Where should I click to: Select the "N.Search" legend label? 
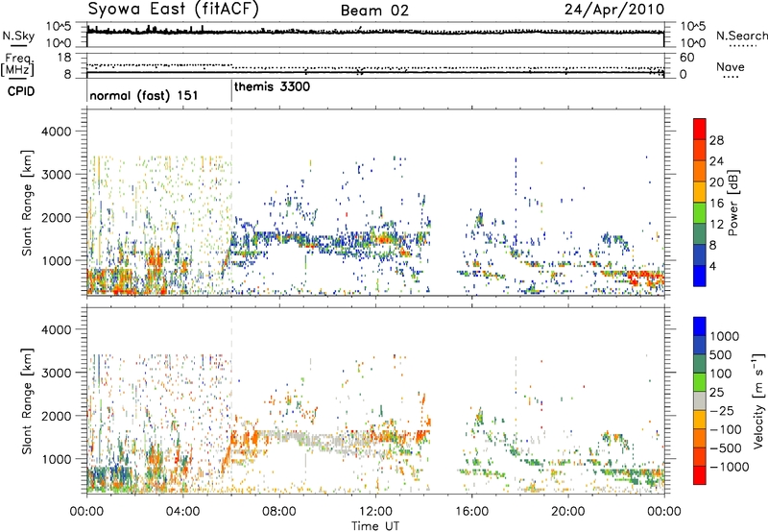(741, 36)
